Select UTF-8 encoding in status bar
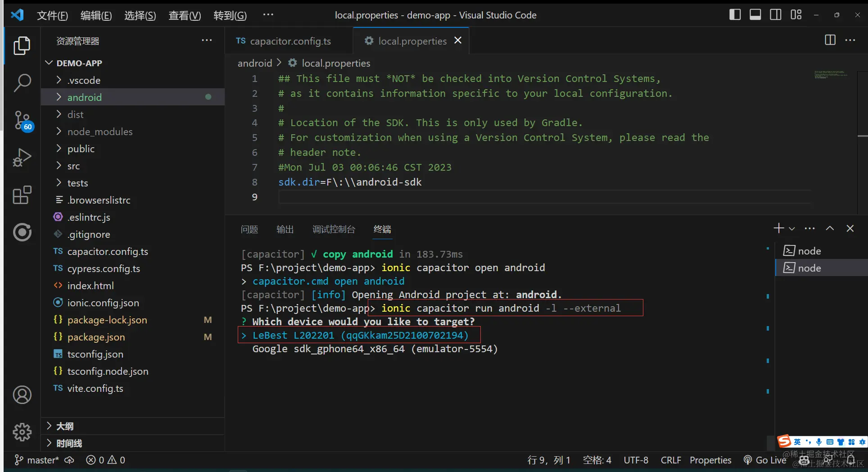 click(x=636, y=460)
